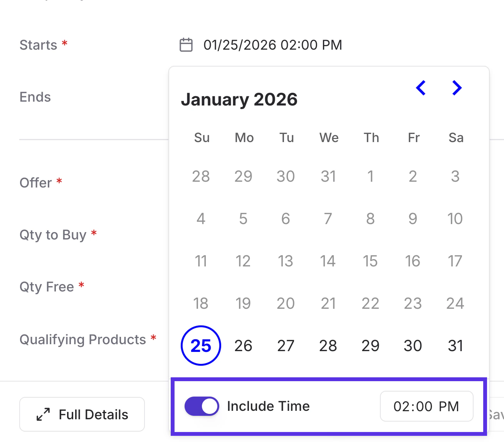Open the Full Details view
504x442 pixels.
82,414
